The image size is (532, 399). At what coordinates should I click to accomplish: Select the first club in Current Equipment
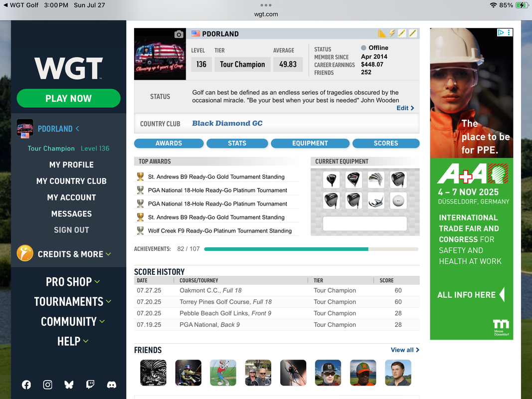coord(332,180)
